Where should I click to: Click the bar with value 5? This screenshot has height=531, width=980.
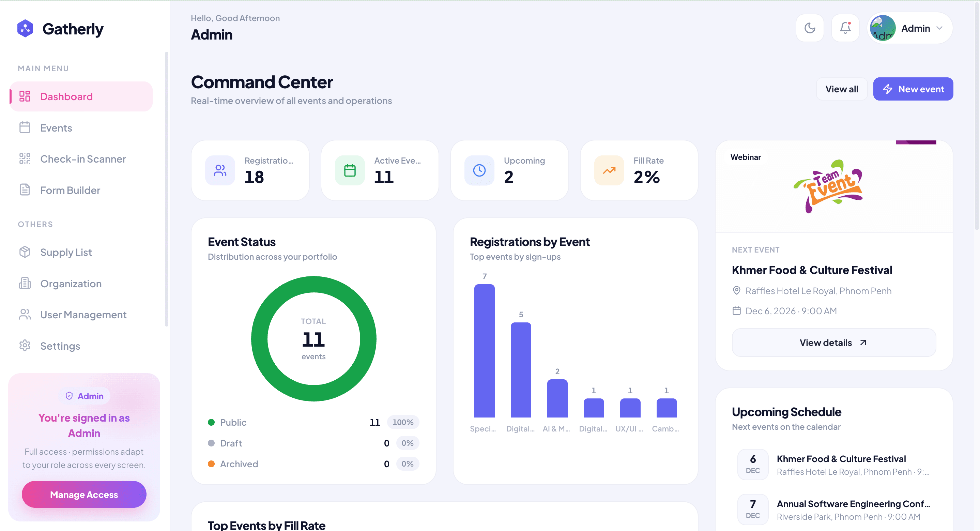(x=521, y=369)
